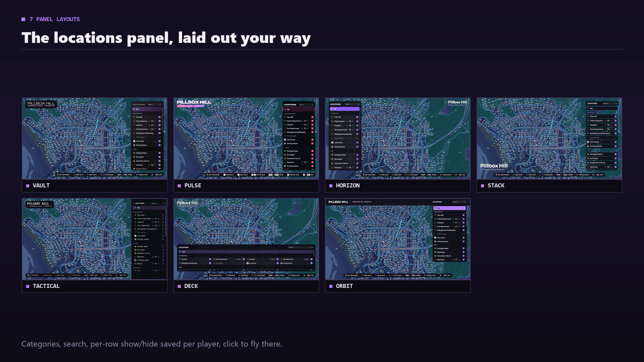Open the STACK layout thumbnail
The width and height of the screenshot is (644, 362).
[x=549, y=138]
